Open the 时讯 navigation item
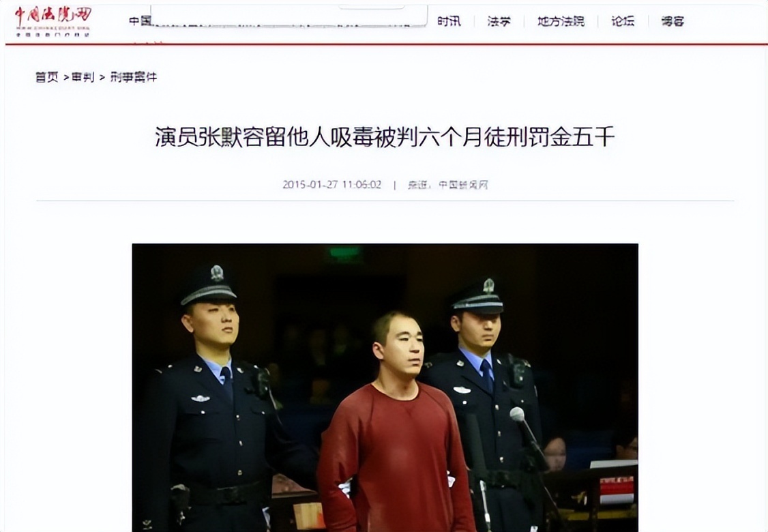 (x=449, y=21)
